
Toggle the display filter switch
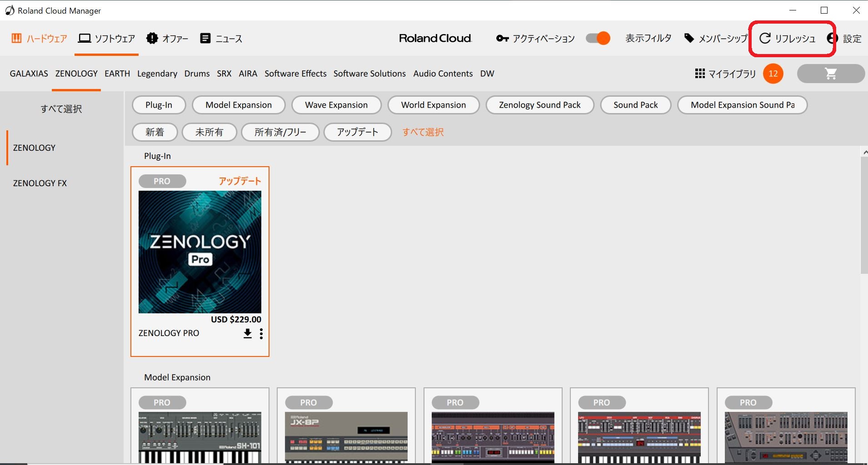598,38
